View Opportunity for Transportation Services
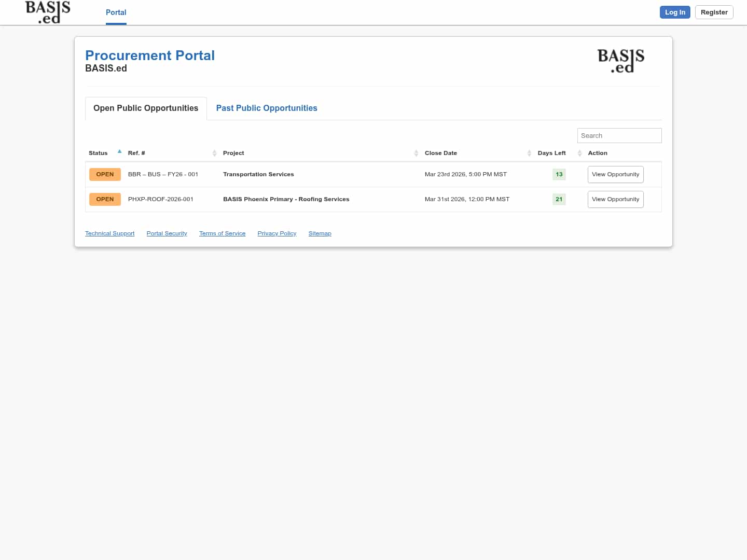 615,174
